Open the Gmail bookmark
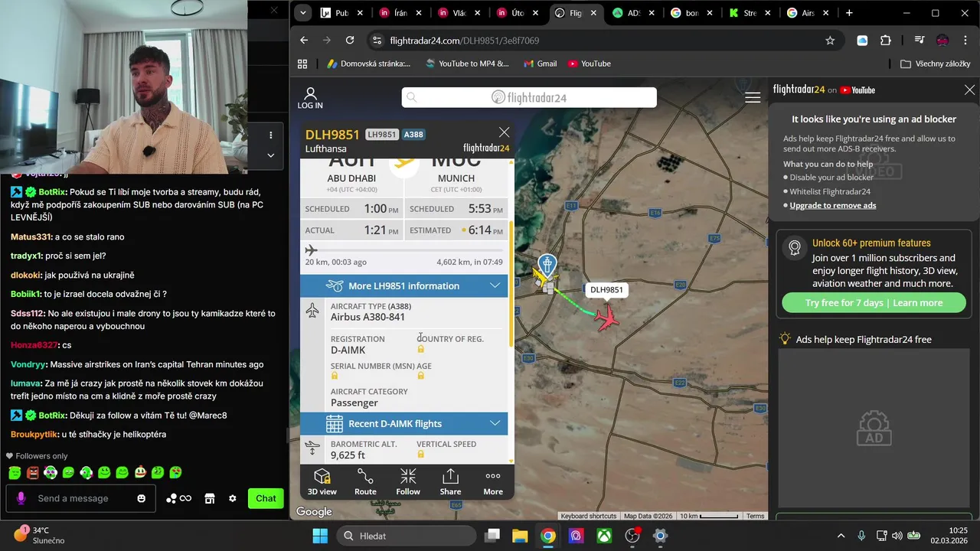 coord(540,64)
